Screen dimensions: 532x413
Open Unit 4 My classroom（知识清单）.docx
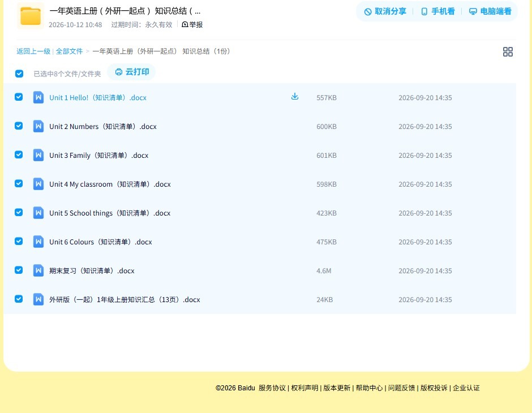click(110, 184)
